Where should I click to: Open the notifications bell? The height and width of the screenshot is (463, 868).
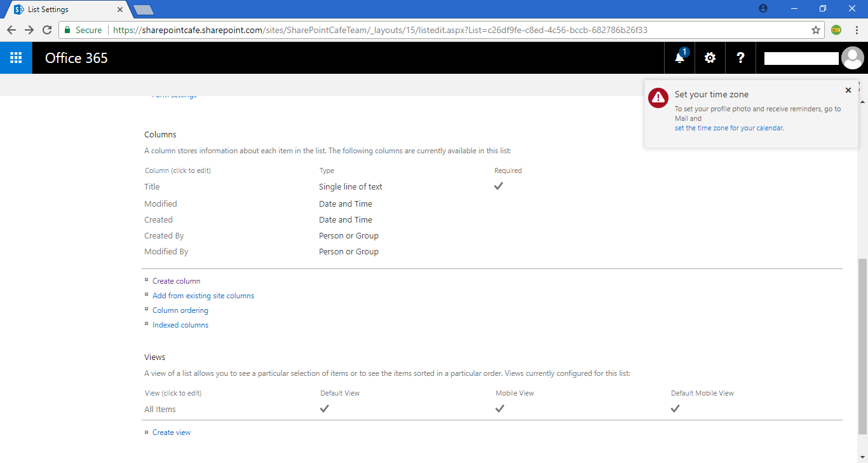pos(679,58)
